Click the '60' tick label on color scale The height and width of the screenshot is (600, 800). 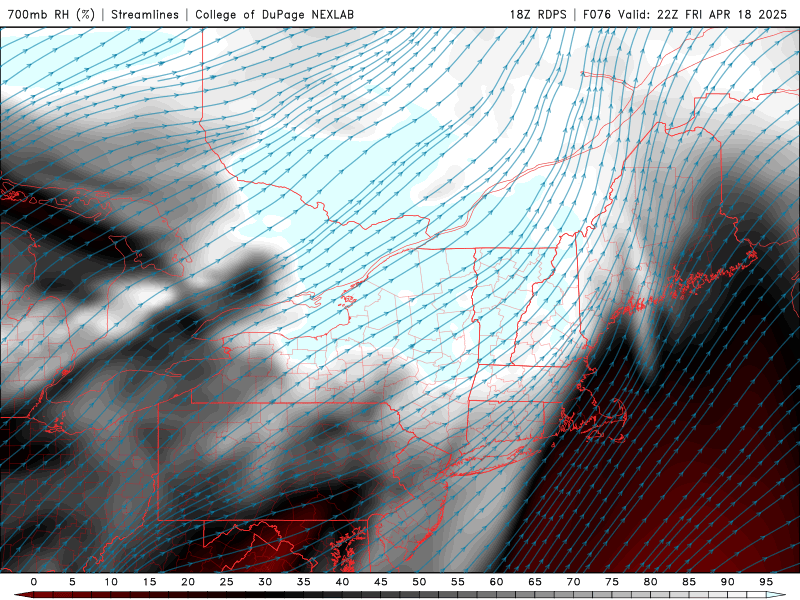(x=496, y=582)
